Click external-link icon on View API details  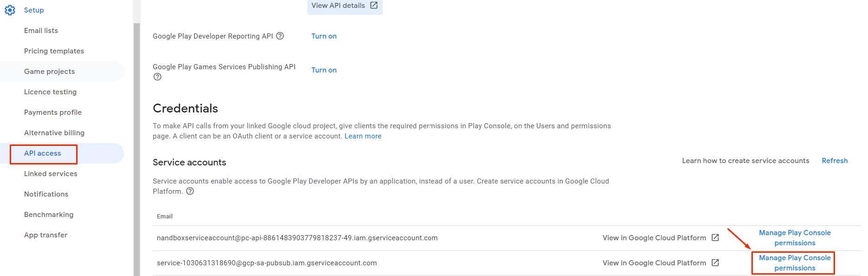[x=374, y=6]
